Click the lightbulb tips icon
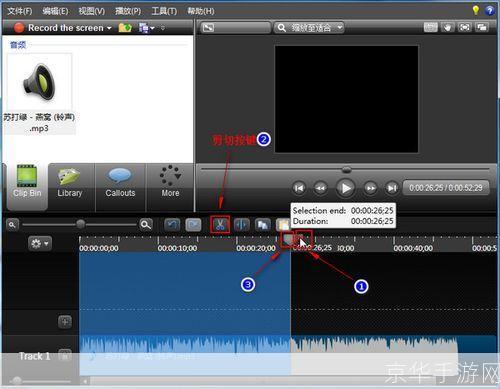Screen dimensions: 500x389 476,10
